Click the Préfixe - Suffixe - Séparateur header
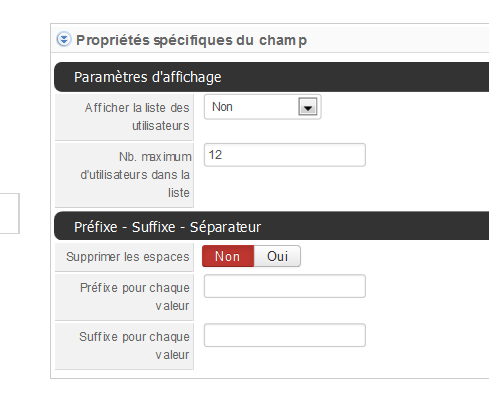The width and height of the screenshot is (489, 408). click(271, 226)
